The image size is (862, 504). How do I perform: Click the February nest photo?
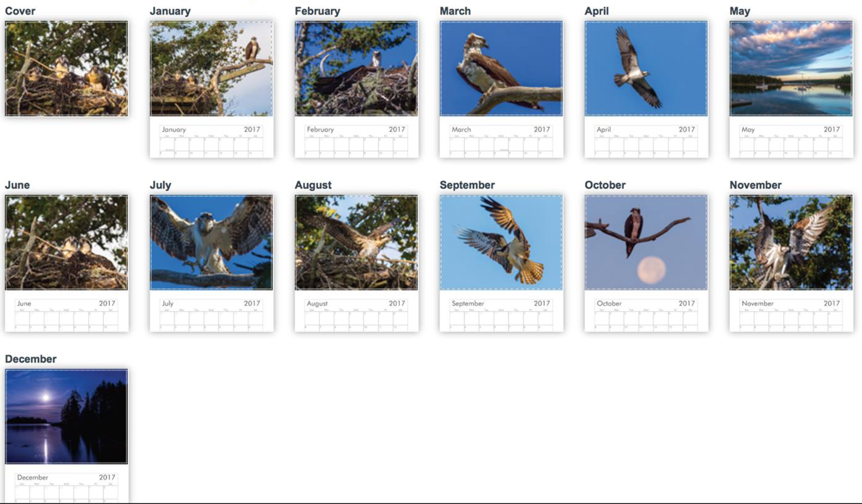click(x=356, y=69)
